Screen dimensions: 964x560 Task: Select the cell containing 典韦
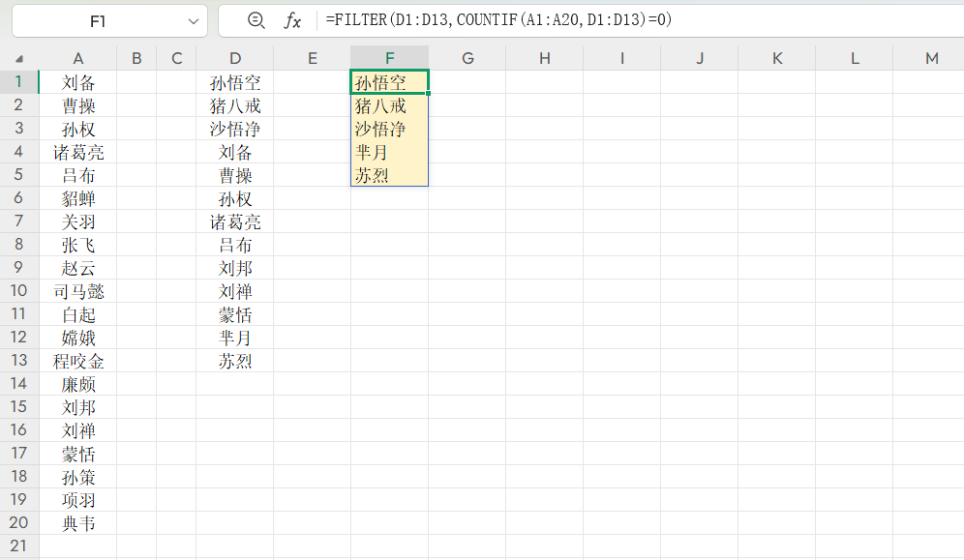pos(78,523)
